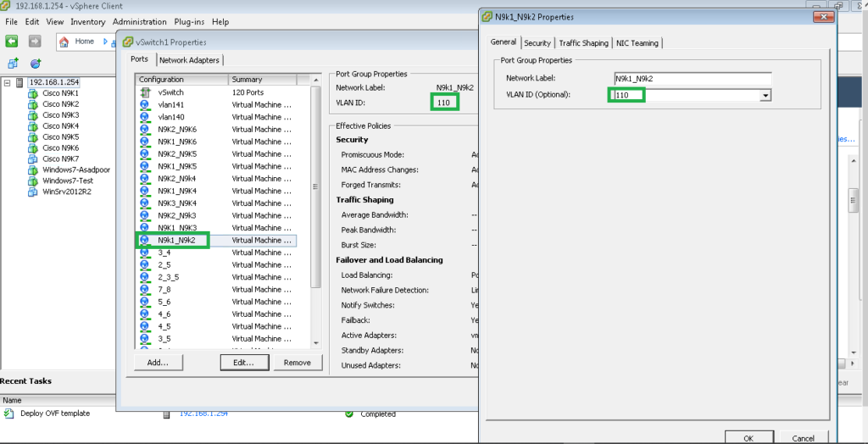Open the Traffic Shaping tab
The width and height of the screenshot is (868, 444).
tap(583, 42)
